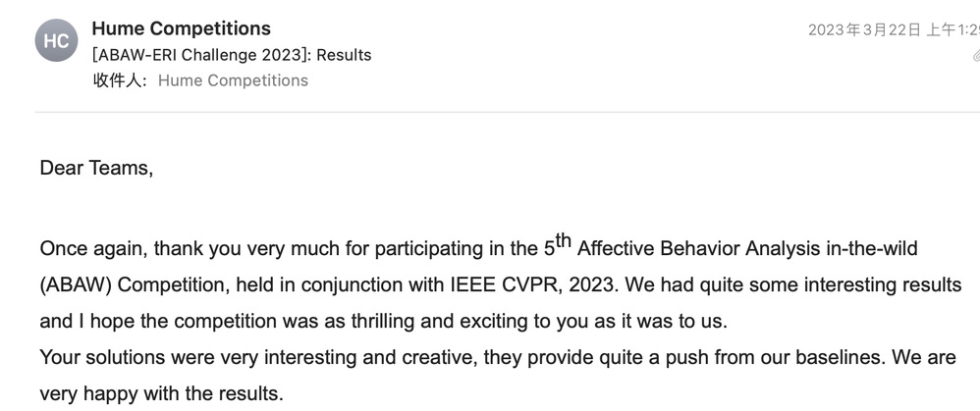980x411 pixels.
Task: Click the paperclip attachment icon
Action: pos(975,56)
